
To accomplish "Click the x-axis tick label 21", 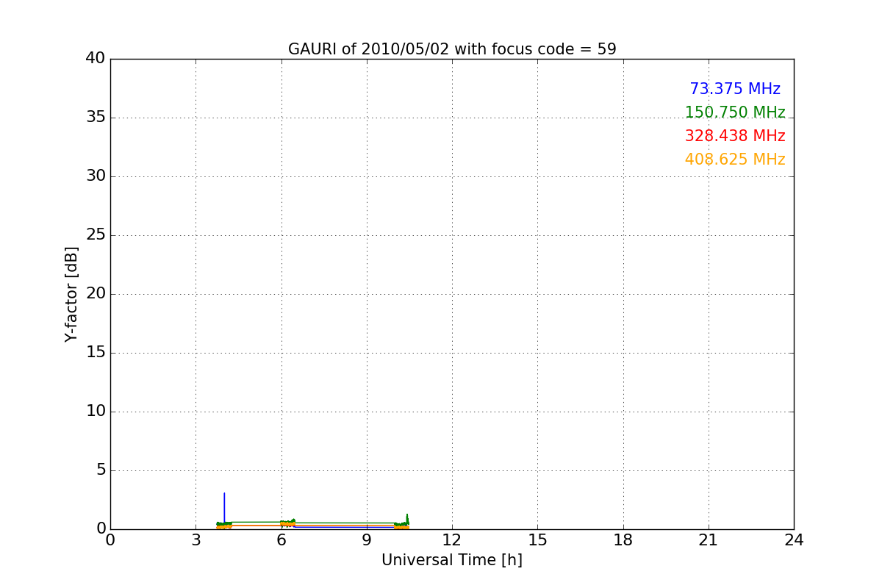I will coord(709,540).
